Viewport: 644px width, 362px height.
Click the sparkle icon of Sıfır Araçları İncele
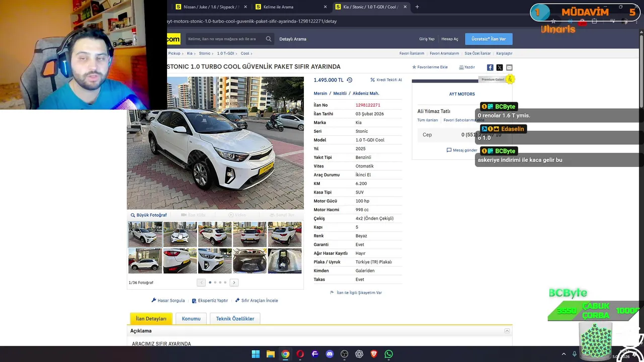point(237,300)
